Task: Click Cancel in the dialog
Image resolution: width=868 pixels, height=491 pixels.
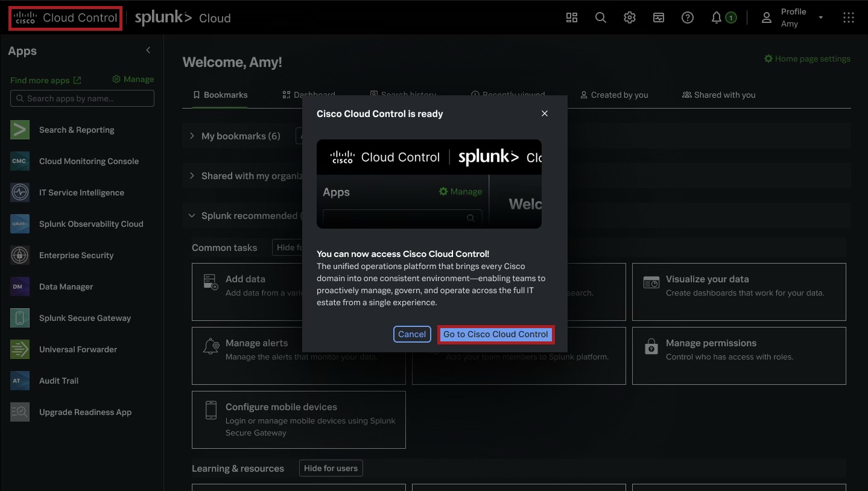Action: (x=412, y=334)
